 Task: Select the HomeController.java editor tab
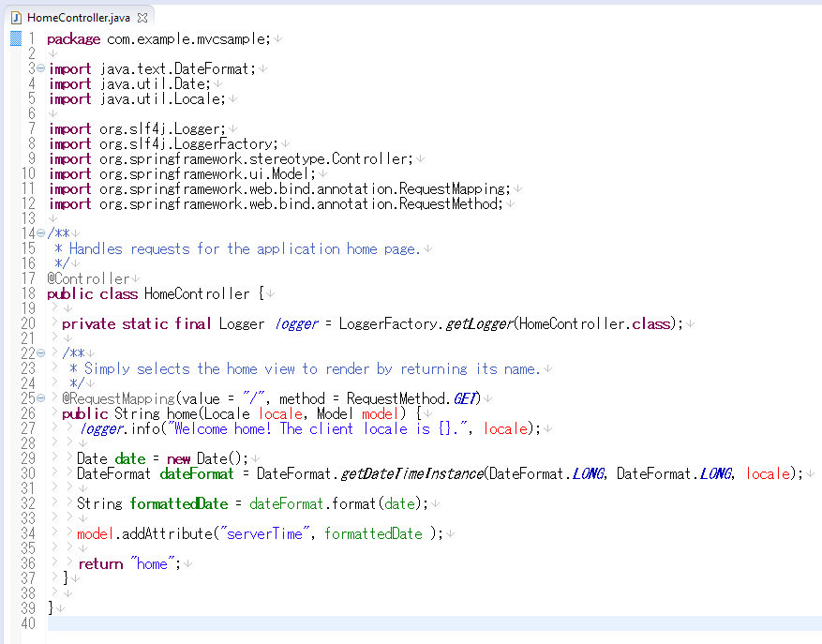pyautogui.click(x=79, y=18)
